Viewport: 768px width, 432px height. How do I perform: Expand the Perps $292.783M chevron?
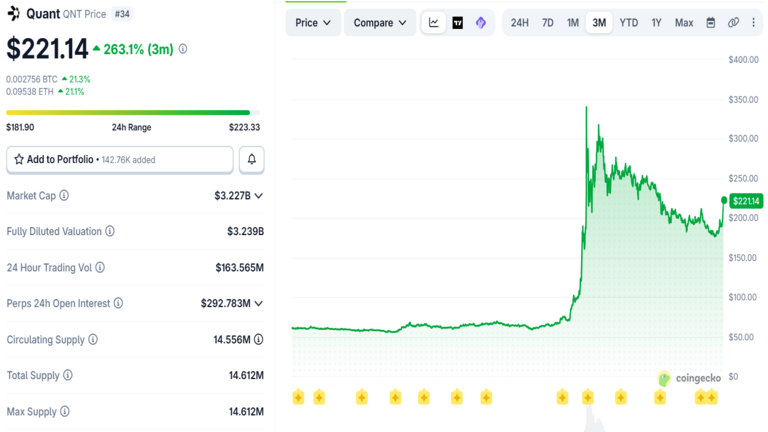pos(259,304)
